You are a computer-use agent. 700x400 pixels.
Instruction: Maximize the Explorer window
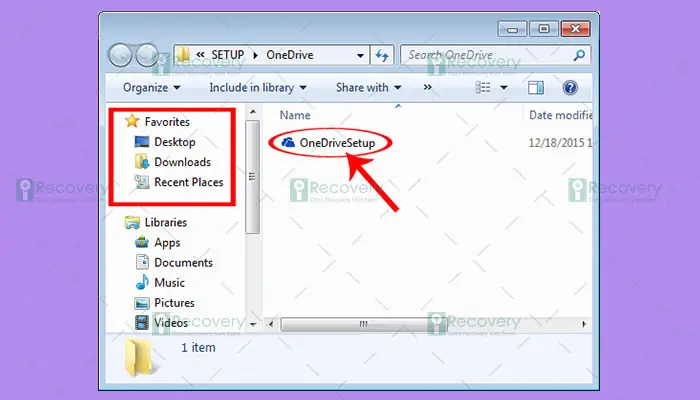544,29
